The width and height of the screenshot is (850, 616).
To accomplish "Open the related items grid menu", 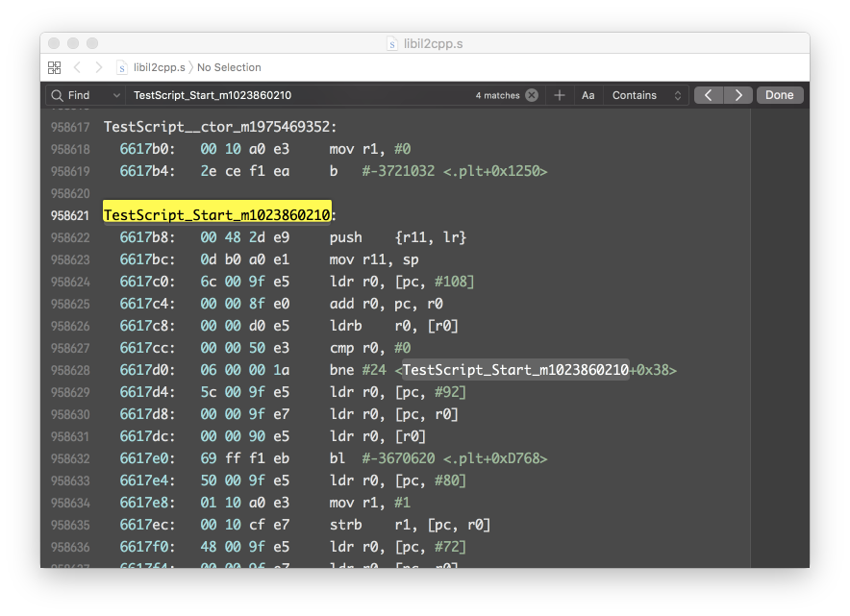I will point(54,67).
